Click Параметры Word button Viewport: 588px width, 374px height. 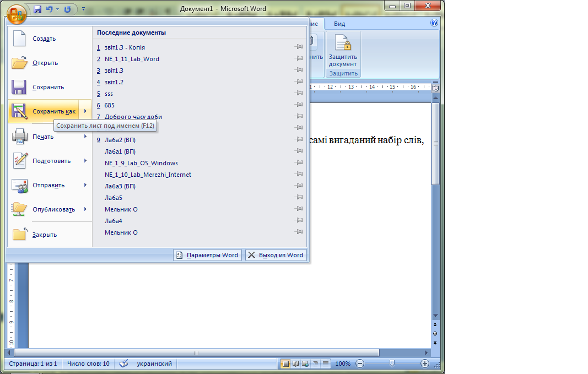click(207, 255)
